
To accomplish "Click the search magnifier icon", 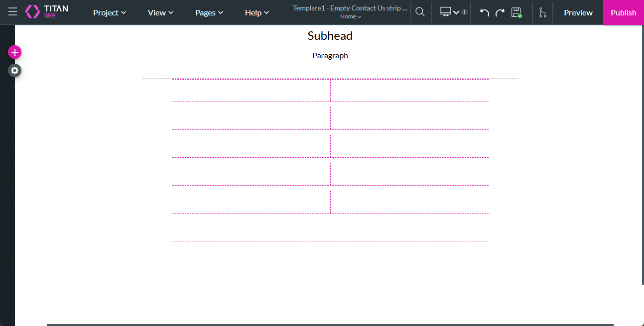I will click(x=420, y=12).
